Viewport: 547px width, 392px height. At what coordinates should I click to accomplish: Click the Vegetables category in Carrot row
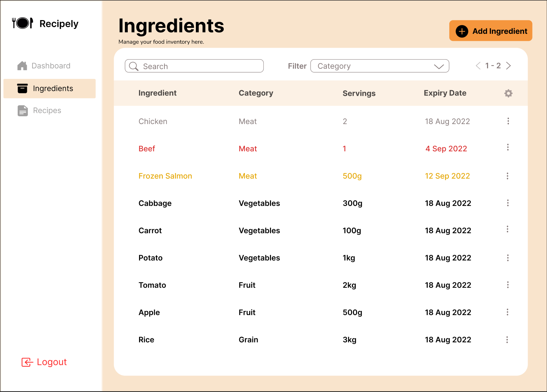point(259,231)
